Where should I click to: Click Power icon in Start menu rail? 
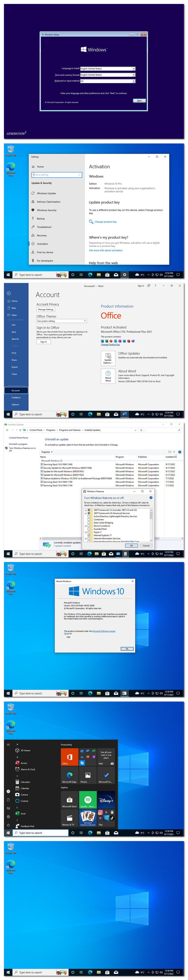point(8,825)
